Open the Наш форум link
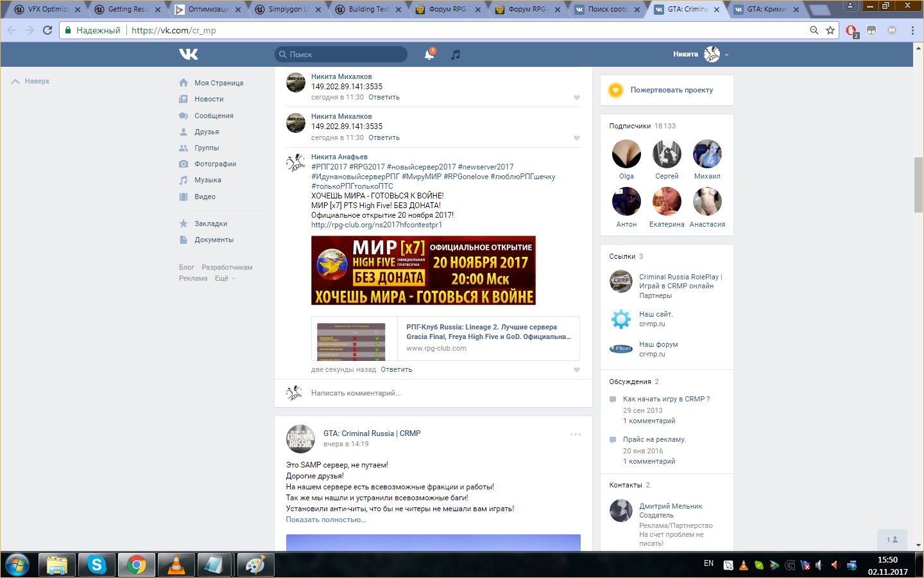The width and height of the screenshot is (924, 578). [x=658, y=344]
